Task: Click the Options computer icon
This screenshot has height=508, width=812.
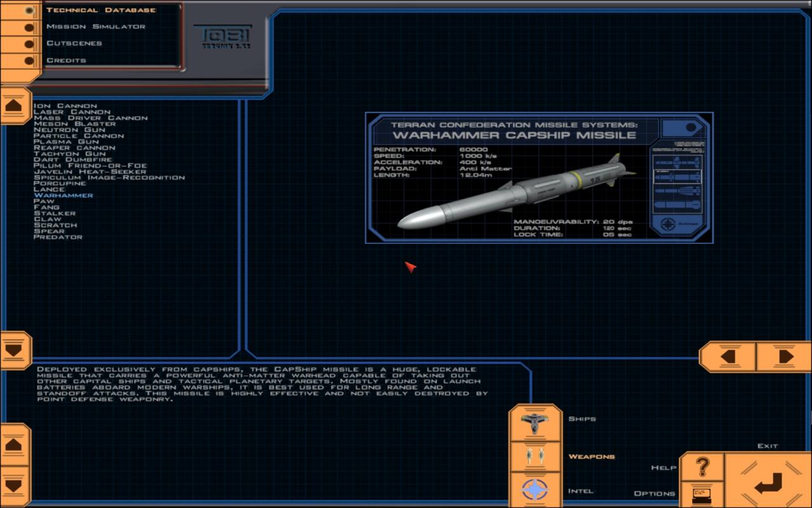Action: [x=702, y=495]
